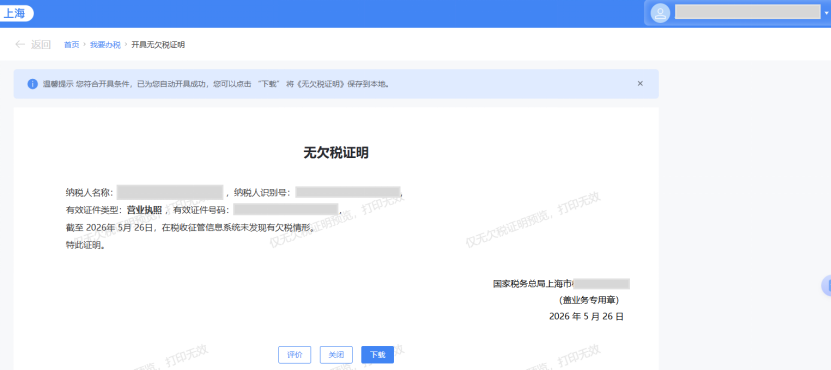Click the info icon in tip banner
Viewport: 831px width, 370px height.
(x=33, y=84)
